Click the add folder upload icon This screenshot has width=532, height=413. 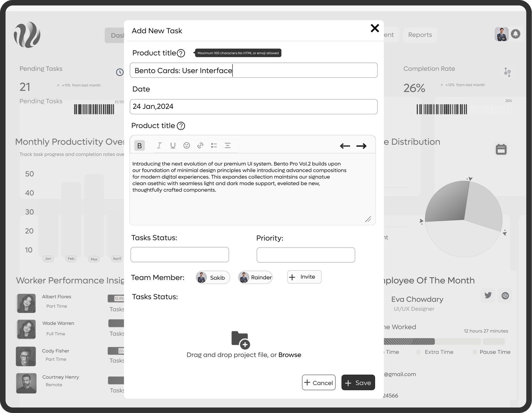tap(240, 340)
